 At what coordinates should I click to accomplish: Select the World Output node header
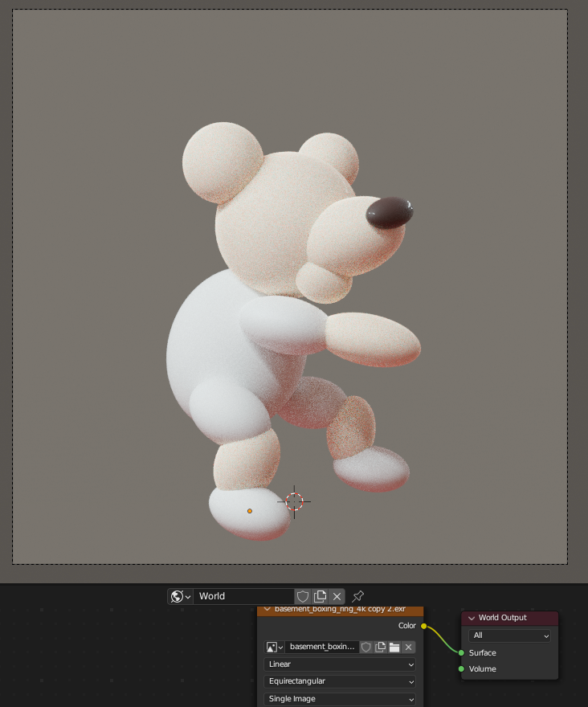click(509, 618)
